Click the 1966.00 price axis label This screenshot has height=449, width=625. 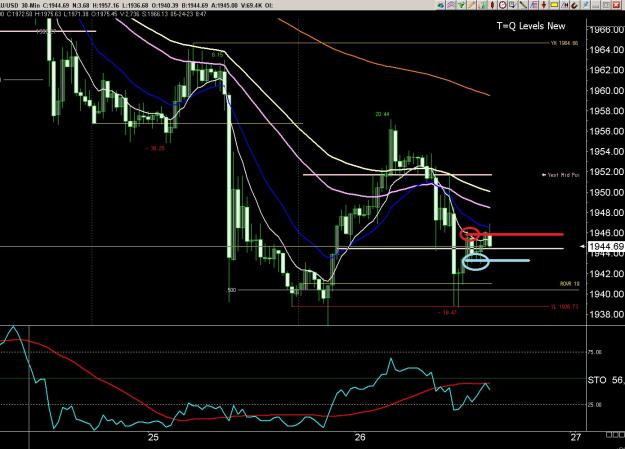click(x=607, y=30)
